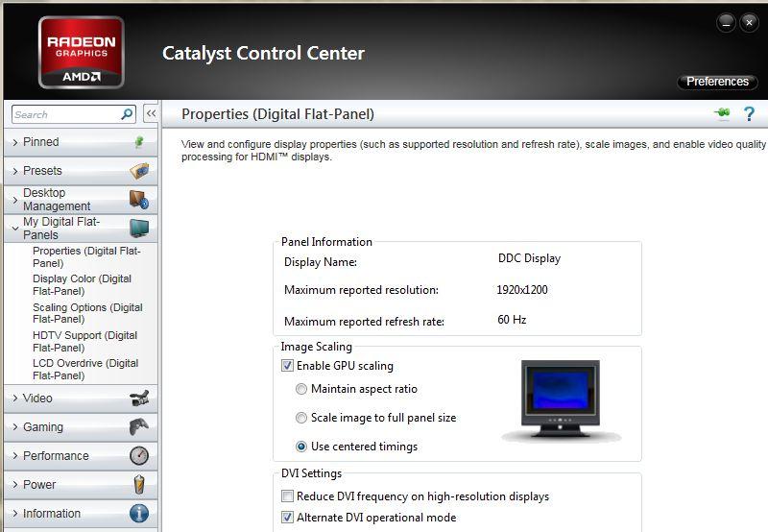Select Maintain aspect ratio option
This screenshot has width=768, height=532.
click(301, 389)
